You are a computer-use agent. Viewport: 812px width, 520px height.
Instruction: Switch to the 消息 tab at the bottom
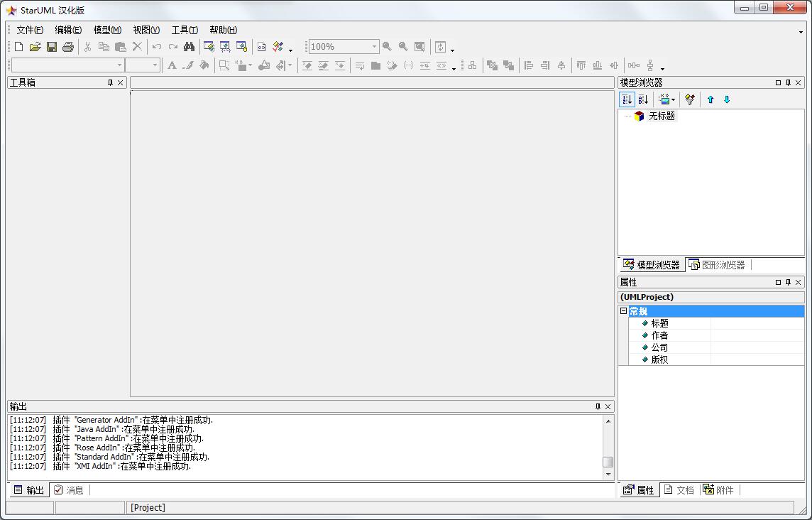click(x=69, y=489)
